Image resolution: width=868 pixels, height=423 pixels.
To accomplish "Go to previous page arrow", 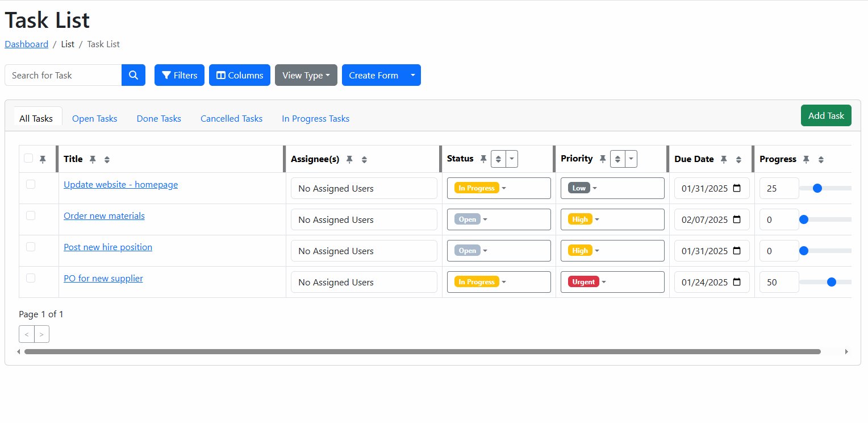I will [27, 334].
